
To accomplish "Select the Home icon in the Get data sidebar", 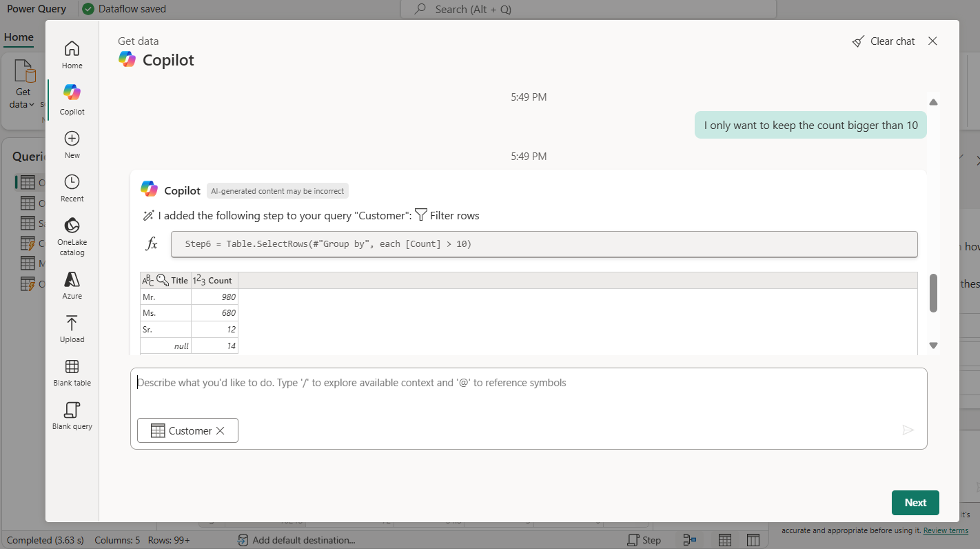I will 72,54.
